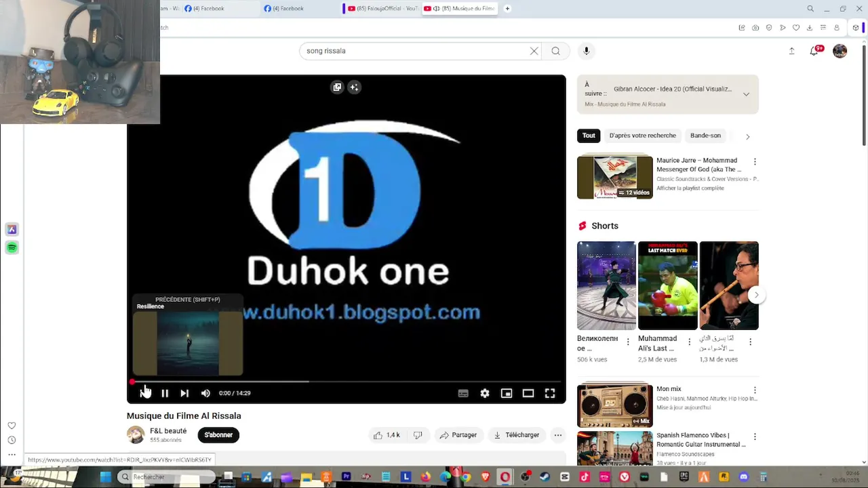Mute the video volume speaker icon
868x488 pixels.
[x=205, y=393]
